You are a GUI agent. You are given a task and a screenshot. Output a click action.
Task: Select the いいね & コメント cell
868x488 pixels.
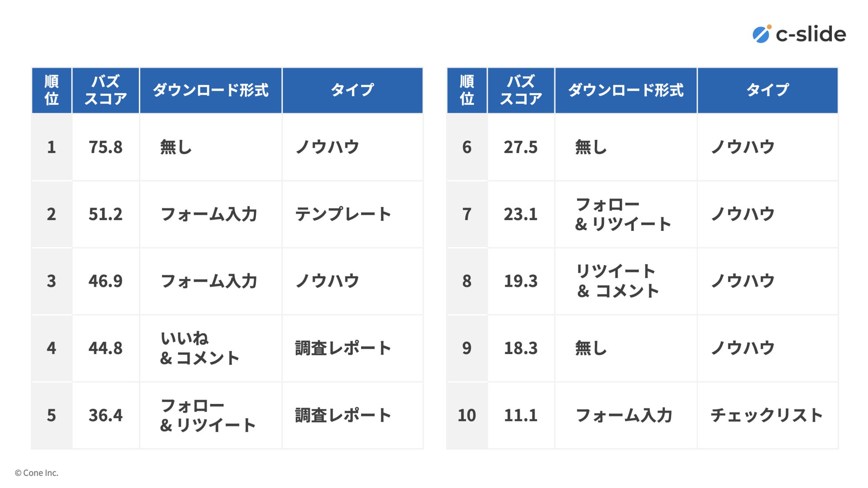[x=199, y=348]
